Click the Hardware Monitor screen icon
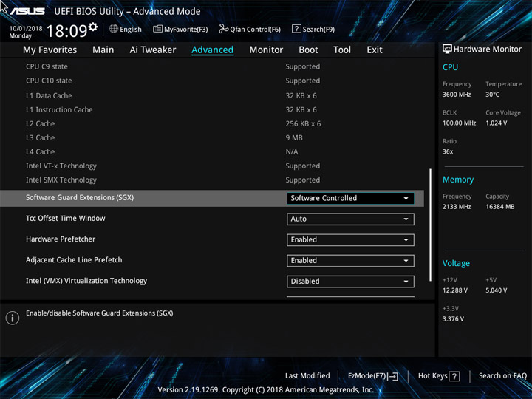Image resolution: width=532 pixels, height=399 pixels. 447,49
